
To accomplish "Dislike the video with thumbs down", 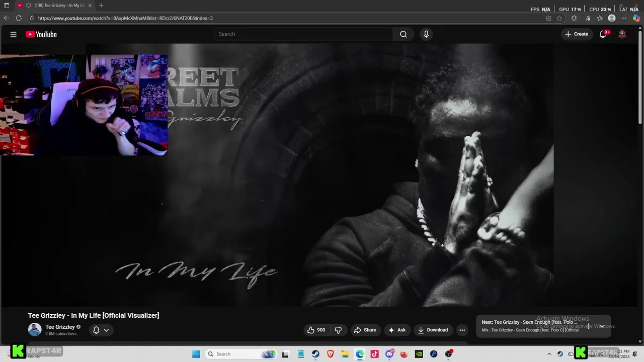I will point(338,330).
